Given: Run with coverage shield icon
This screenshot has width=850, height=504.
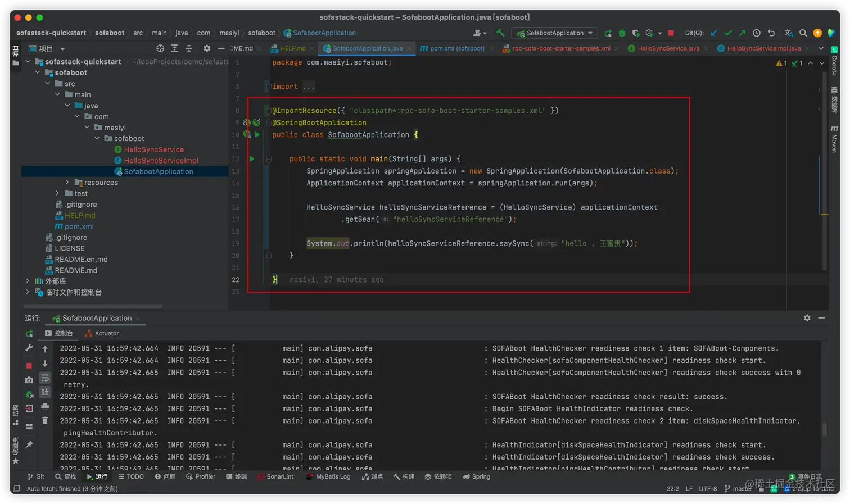Looking at the screenshot, I should click(636, 33).
